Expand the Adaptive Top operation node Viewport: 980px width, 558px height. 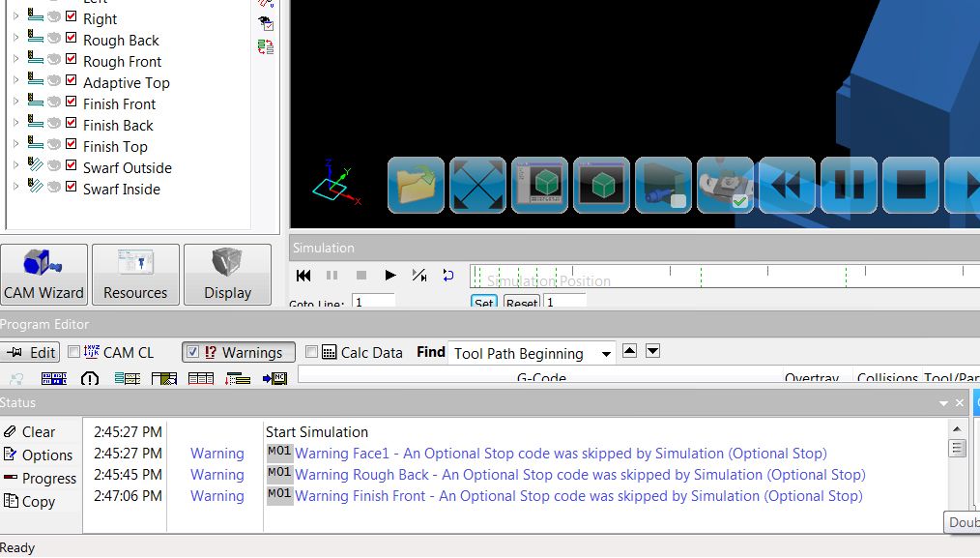16,80
